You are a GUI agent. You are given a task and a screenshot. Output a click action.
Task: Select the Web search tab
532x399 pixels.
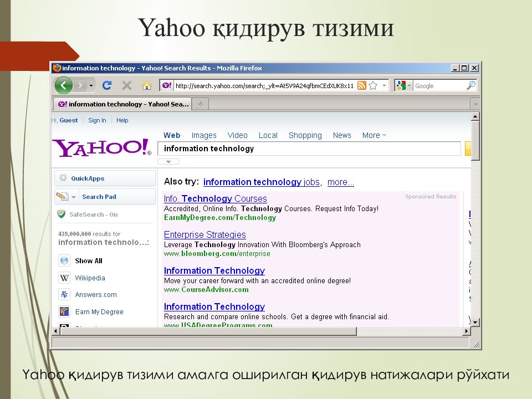(172, 135)
